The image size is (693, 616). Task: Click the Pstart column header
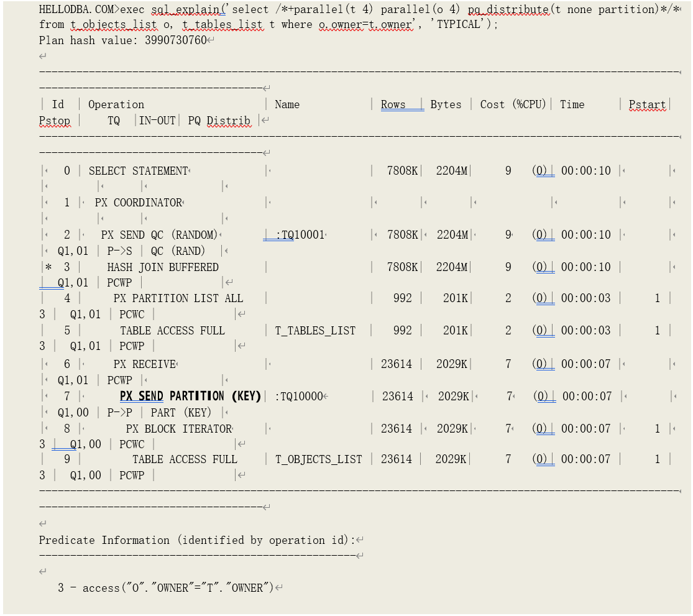(646, 104)
